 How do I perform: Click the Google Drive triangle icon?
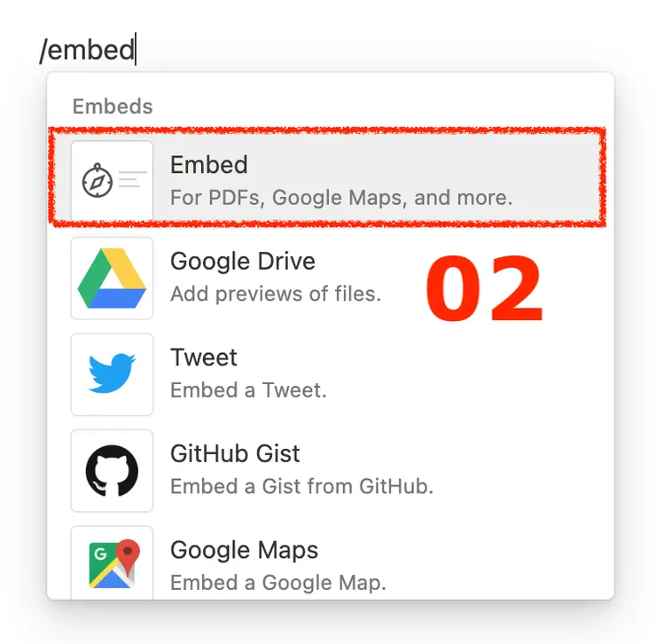tap(112, 278)
